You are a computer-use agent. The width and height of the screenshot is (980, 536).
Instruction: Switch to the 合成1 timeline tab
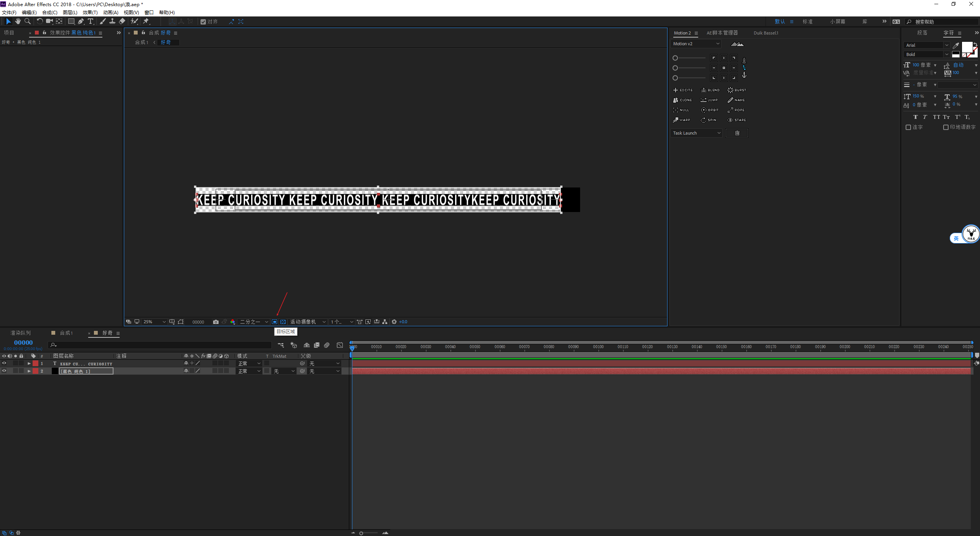click(x=66, y=333)
